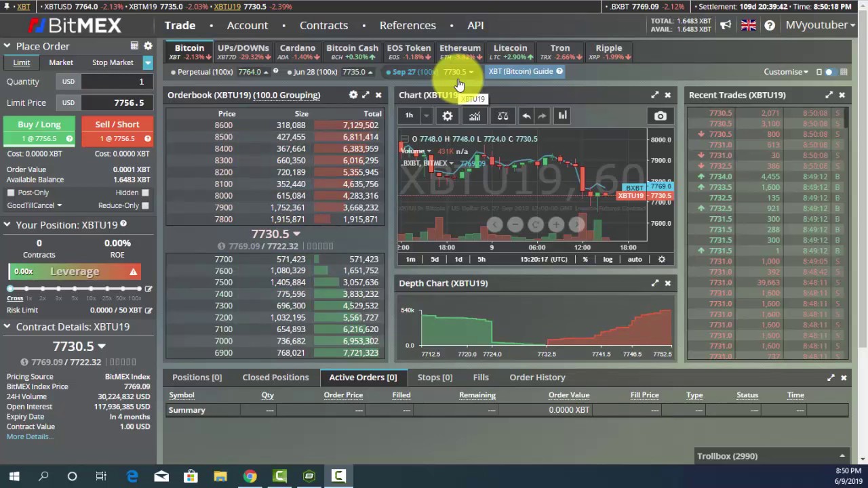Enable Reduce-Only checkbox

coord(145,205)
